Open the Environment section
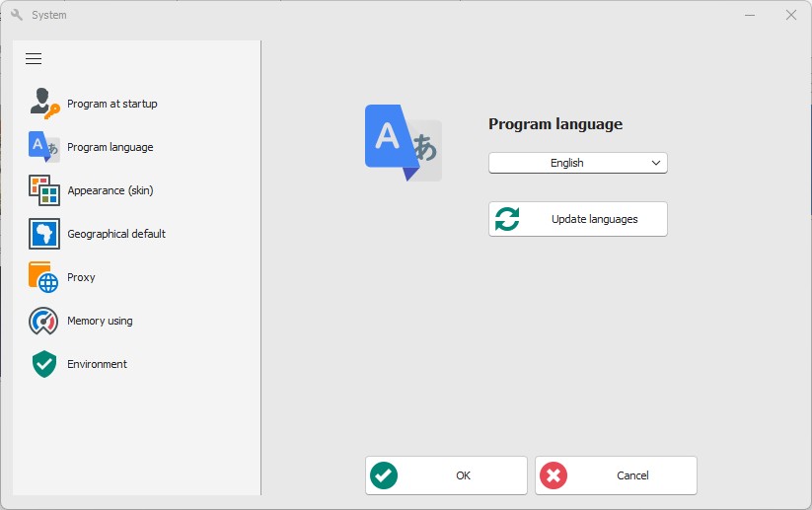Viewport: 812px width, 510px height. (97, 364)
